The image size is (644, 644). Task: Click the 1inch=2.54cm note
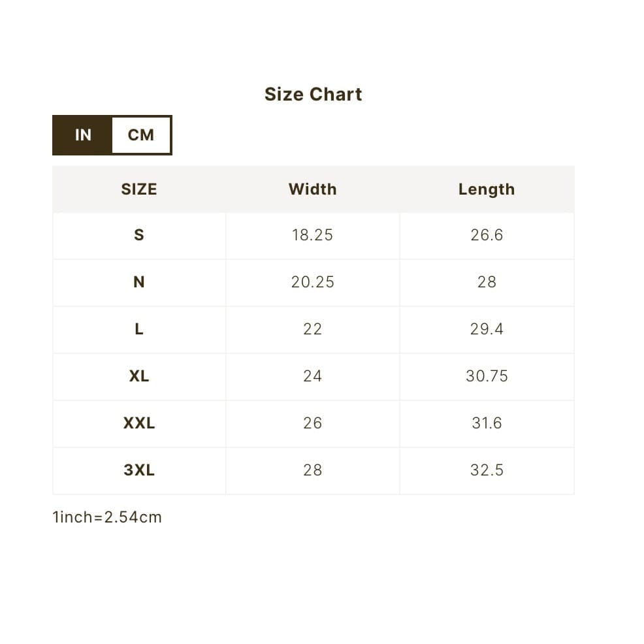click(x=107, y=517)
